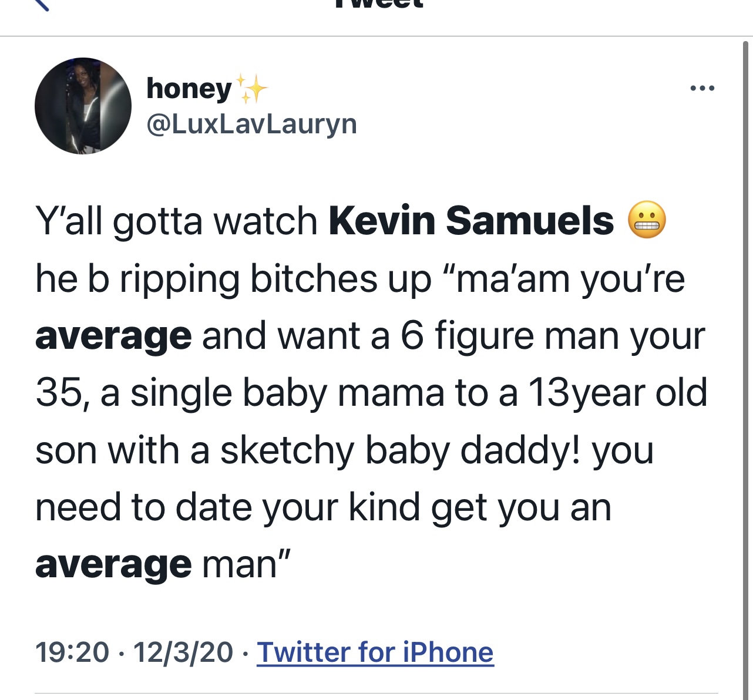The image size is (753, 700).
Task: Click the grimacing face emoji
Action: click(647, 220)
